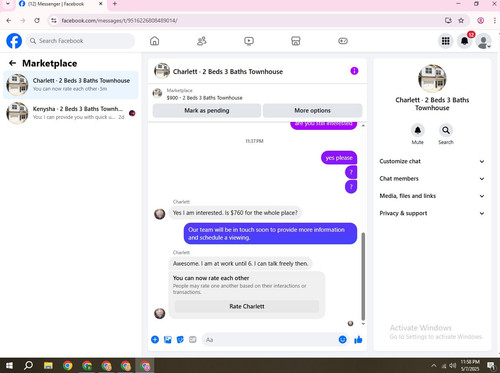Image resolution: width=500 pixels, height=373 pixels.
Task: Click Rate Charlett button
Action: coord(247,306)
